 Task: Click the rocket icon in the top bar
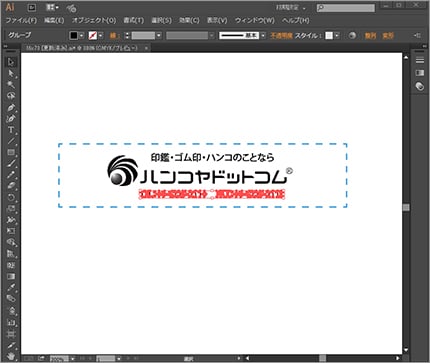[x=71, y=8]
